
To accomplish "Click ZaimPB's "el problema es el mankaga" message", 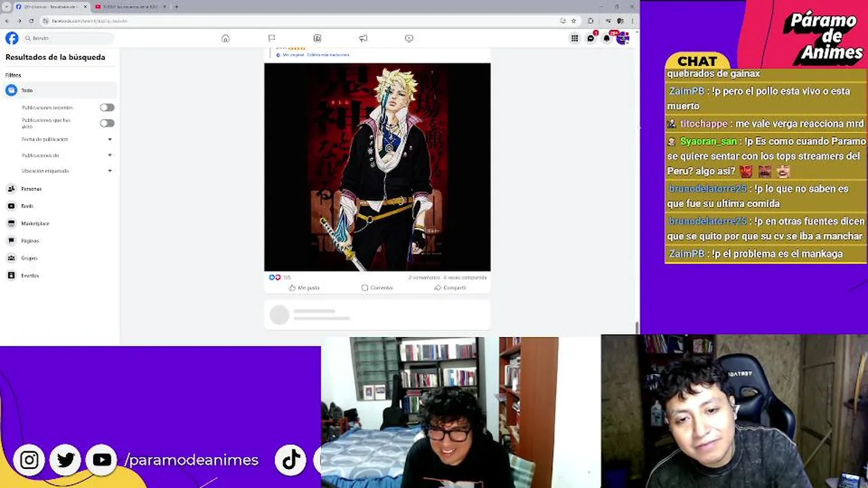I will pyautogui.click(x=766, y=253).
